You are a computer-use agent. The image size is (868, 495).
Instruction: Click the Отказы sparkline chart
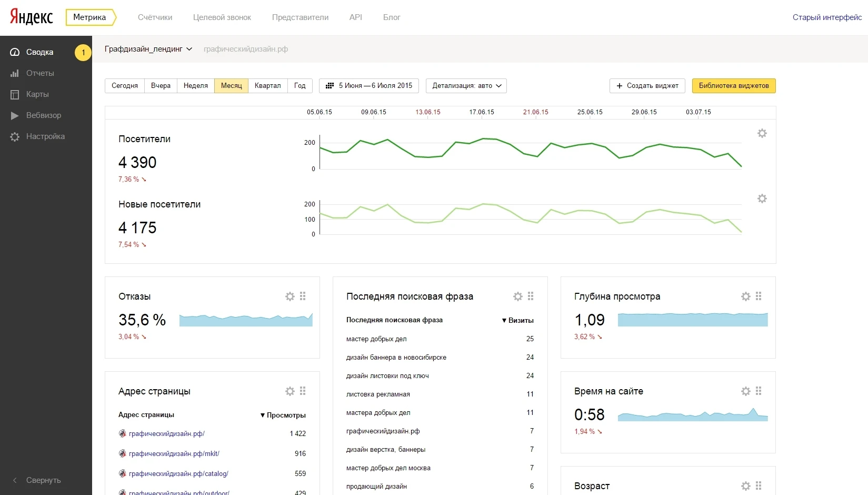(246, 320)
